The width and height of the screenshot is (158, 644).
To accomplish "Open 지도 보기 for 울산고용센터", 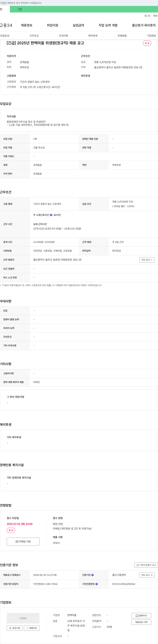I will 147,575.
